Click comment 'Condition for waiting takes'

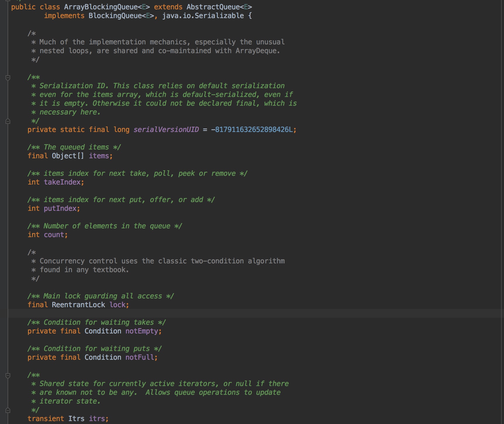point(97,322)
